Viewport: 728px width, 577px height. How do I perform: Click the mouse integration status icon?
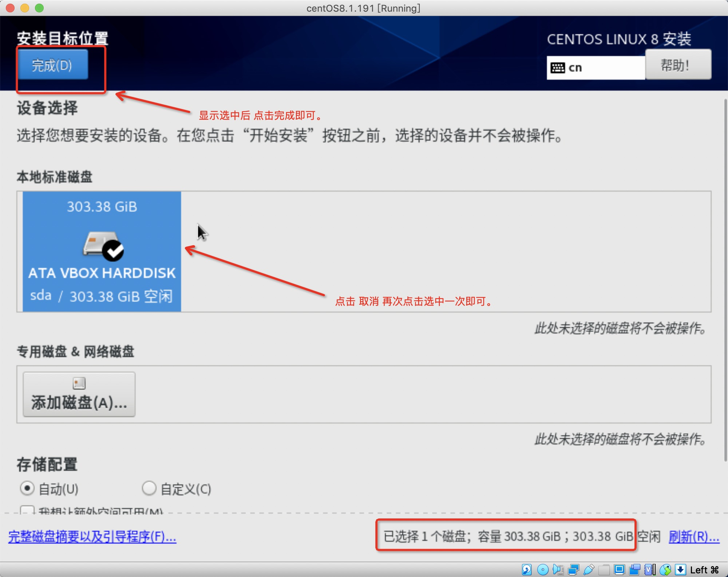(665, 569)
